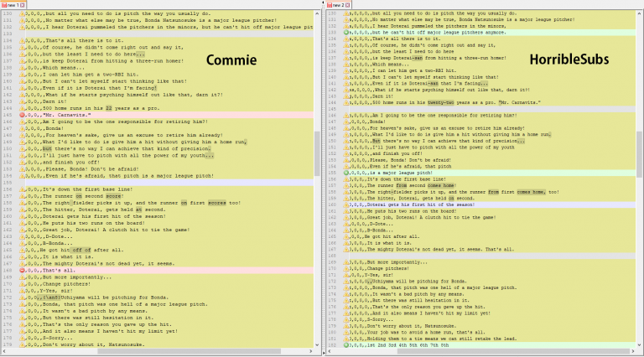Click warning icon beside 'D-Dote...' in the right pane
Viewport: 644px width, 357px height.
click(x=345, y=224)
